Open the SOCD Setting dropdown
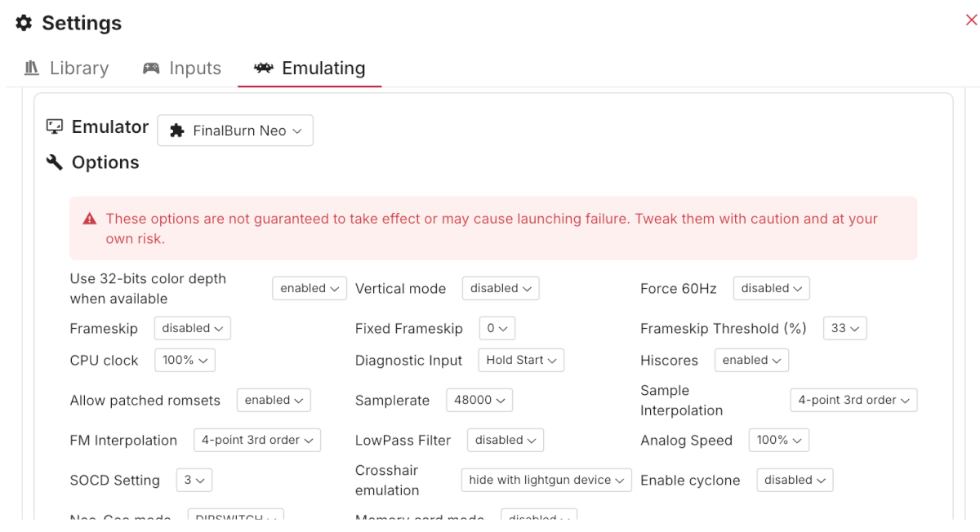 pos(194,480)
